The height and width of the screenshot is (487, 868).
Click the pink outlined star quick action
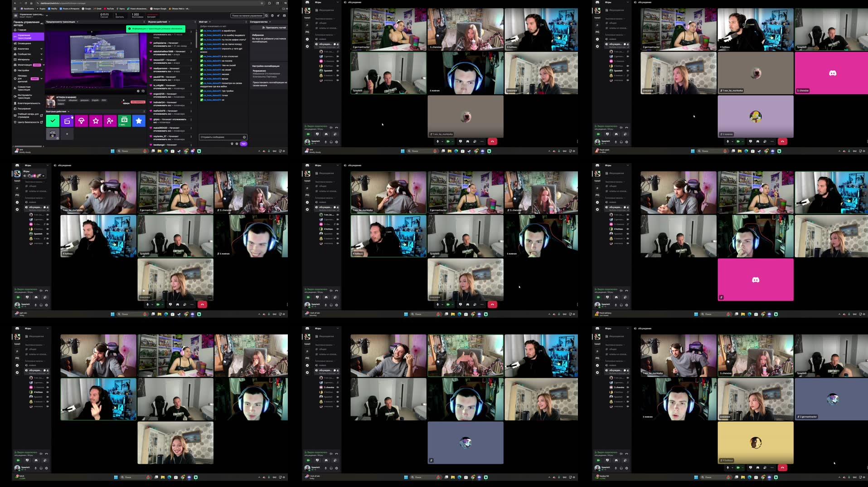point(96,121)
